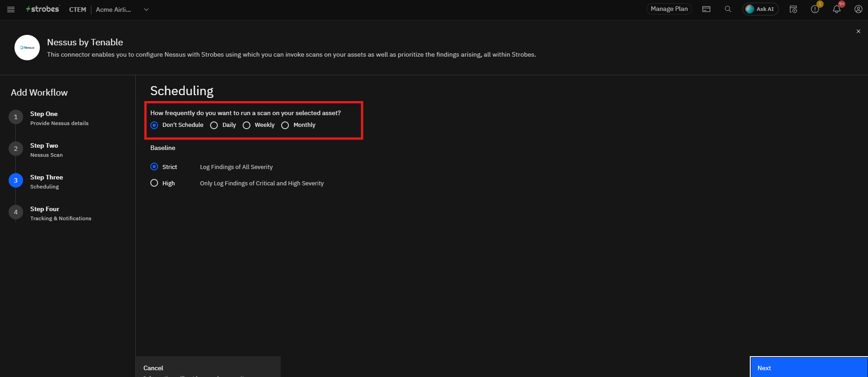Open the search magnifier icon
868x377 pixels.
tap(728, 9)
